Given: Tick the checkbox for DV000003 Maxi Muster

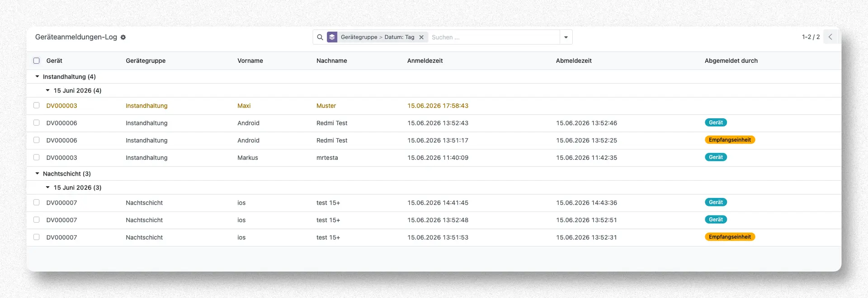Looking at the screenshot, I should [37, 105].
